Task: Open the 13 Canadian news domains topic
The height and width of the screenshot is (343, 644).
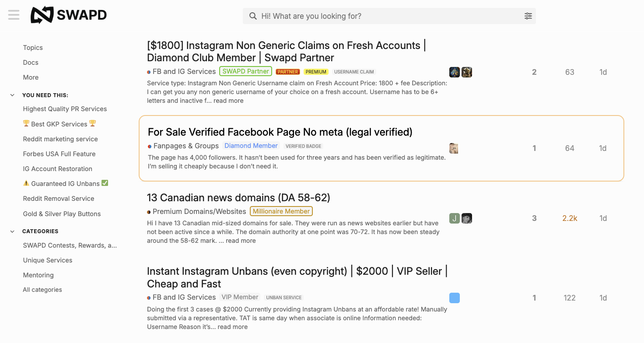Action: point(238,198)
